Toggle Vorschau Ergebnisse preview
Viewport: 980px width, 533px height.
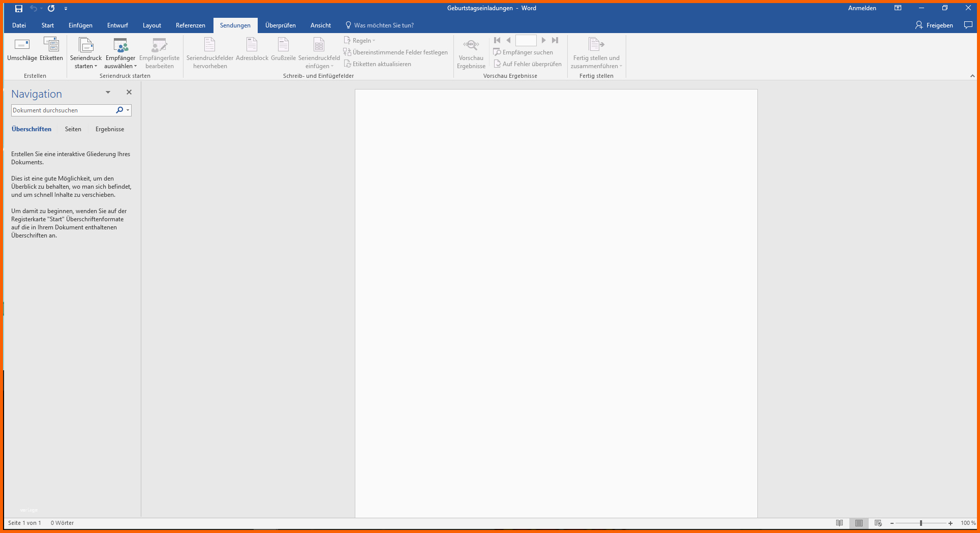(x=471, y=53)
